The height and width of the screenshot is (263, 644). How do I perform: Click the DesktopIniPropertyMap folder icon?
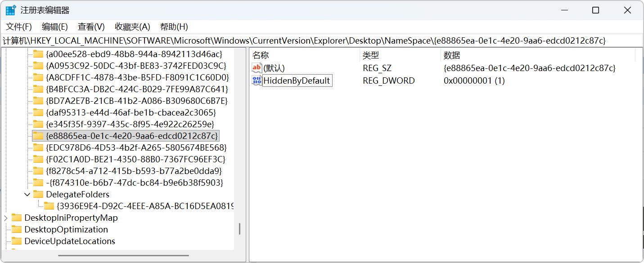click(17, 218)
